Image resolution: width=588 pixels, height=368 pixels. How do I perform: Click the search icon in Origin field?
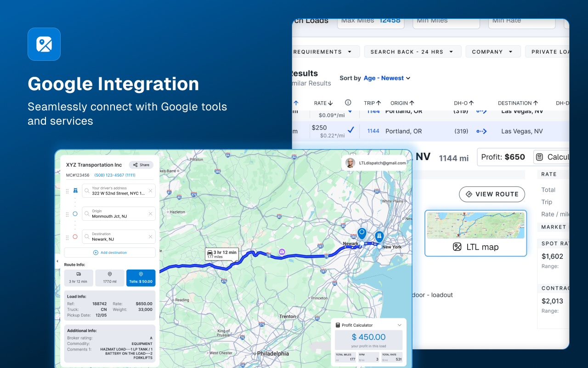point(87,214)
